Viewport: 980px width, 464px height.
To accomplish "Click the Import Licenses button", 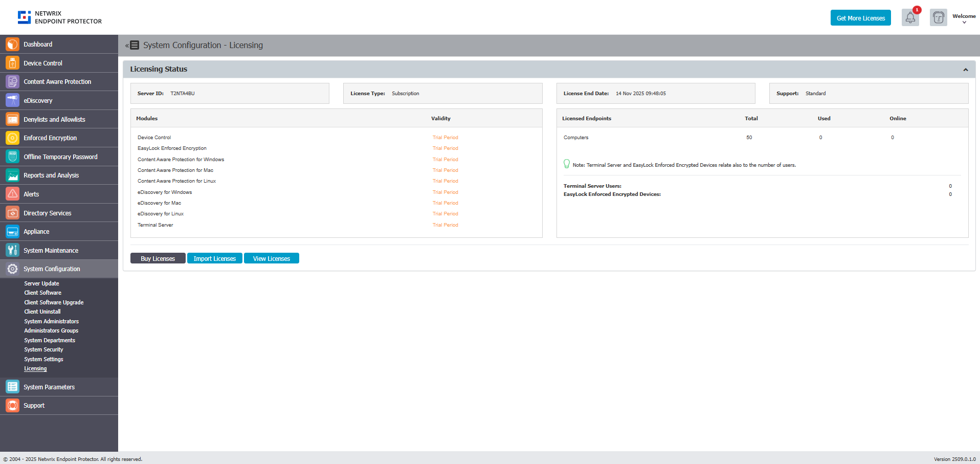I will click(214, 259).
